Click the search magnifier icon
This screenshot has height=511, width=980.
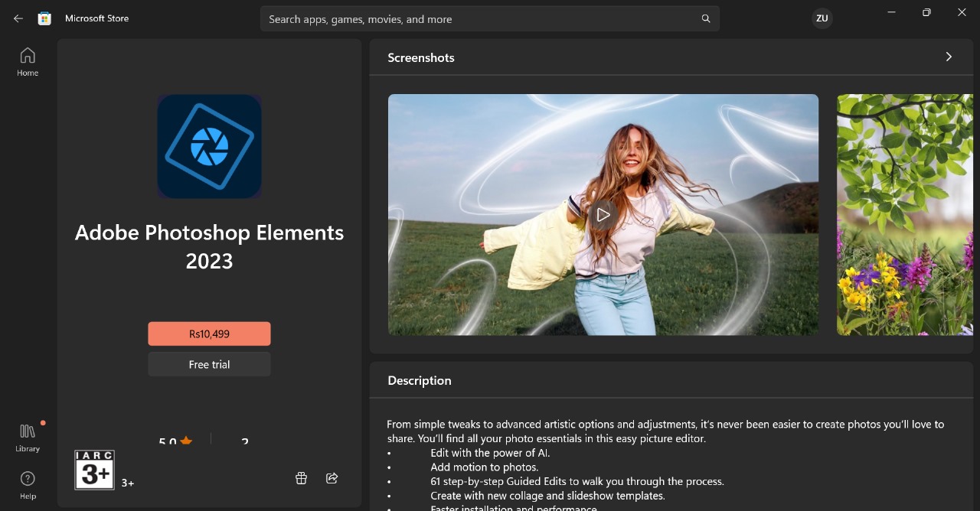tap(706, 19)
